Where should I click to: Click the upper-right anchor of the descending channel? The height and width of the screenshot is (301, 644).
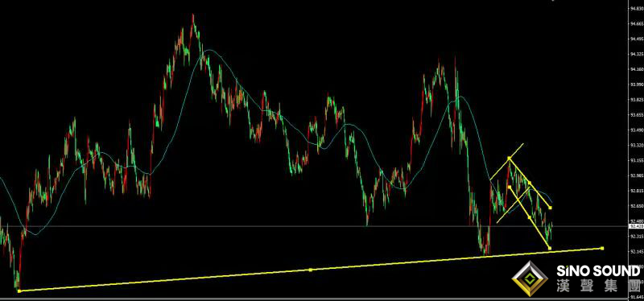[551, 208]
